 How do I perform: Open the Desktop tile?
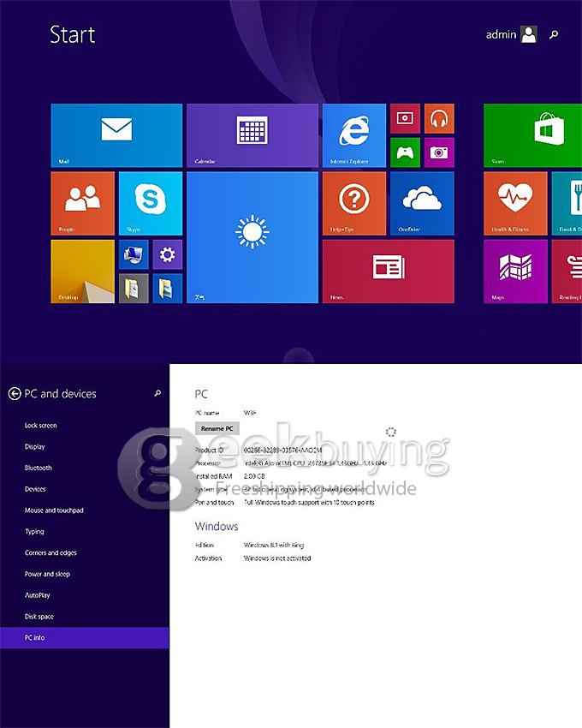[x=83, y=272]
